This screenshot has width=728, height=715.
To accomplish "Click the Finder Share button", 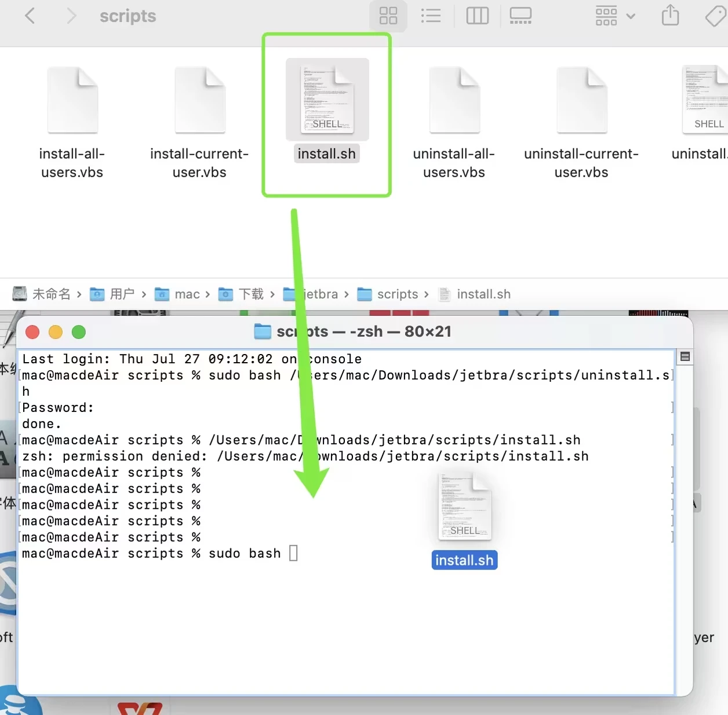I will [671, 16].
